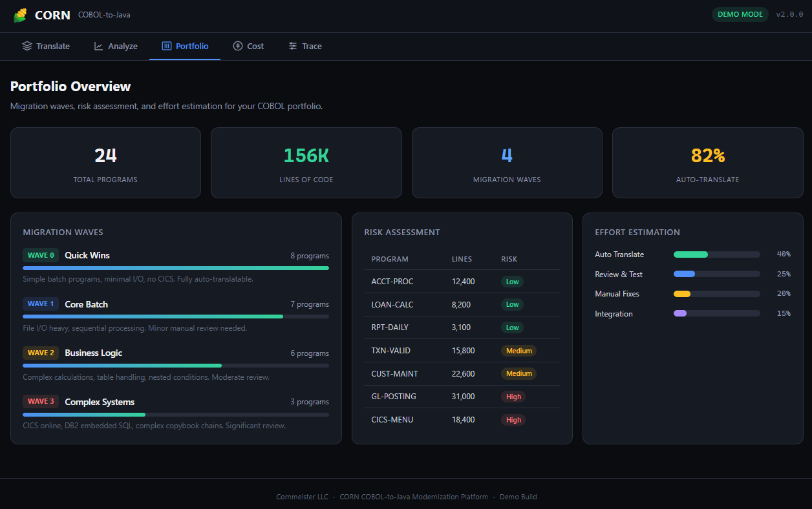Click the Quick Wins progress bar
This screenshot has height=509, width=812.
(176, 267)
